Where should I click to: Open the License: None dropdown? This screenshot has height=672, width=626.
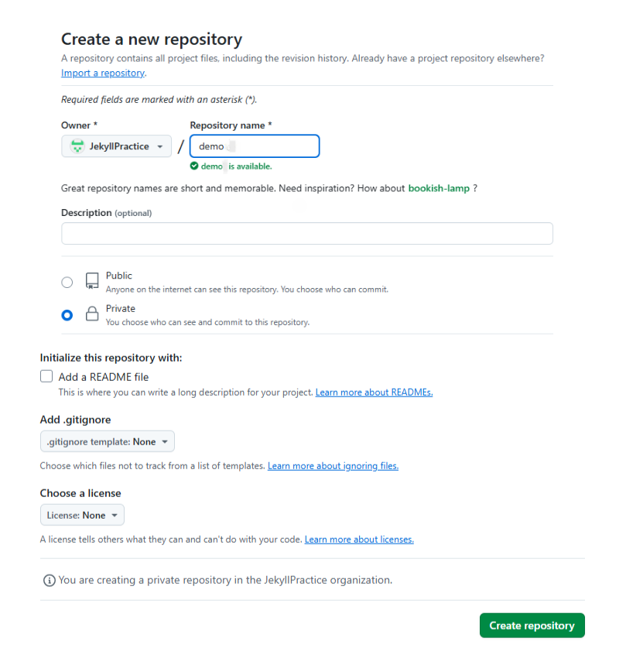click(82, 515)
